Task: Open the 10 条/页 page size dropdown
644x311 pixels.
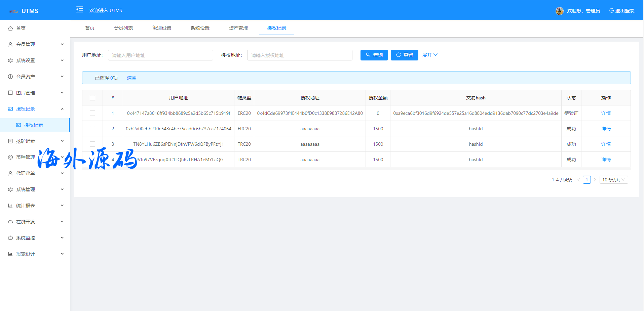Action: point(613,180)
